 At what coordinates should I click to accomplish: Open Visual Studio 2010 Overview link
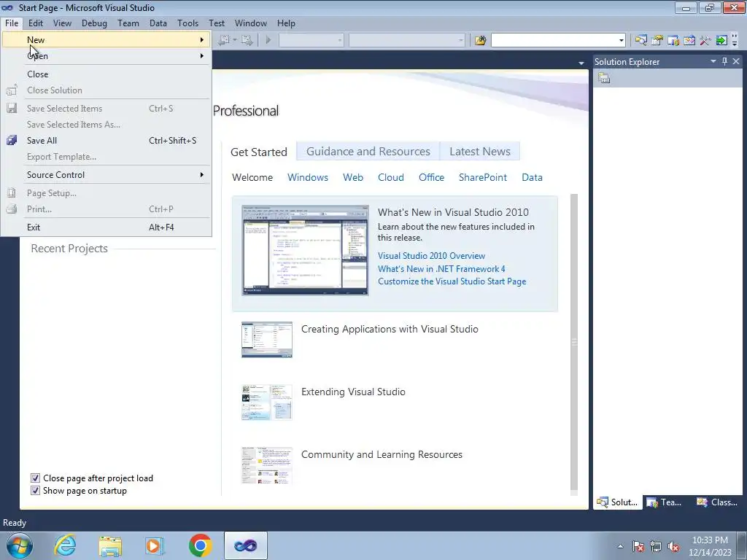coord(431,256)
